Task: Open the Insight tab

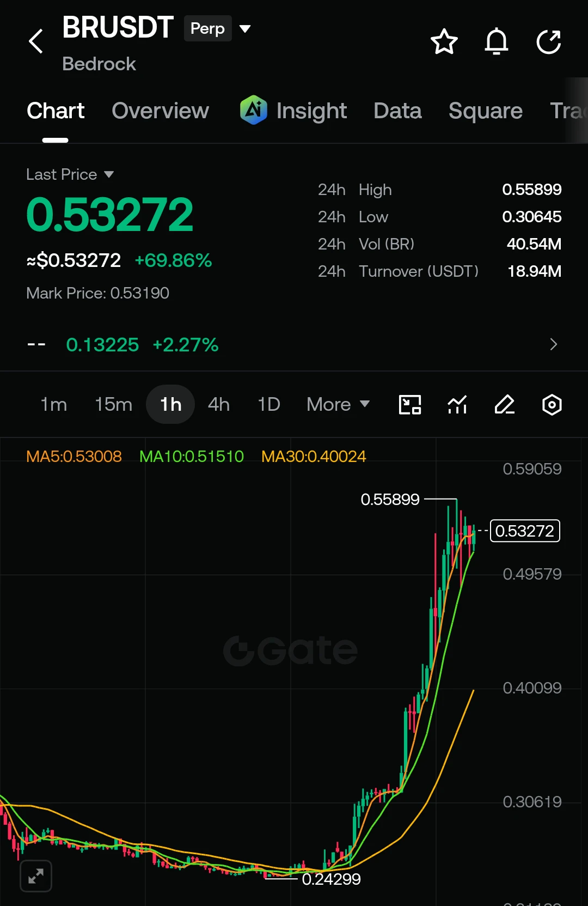Action: tap(311, 111)
